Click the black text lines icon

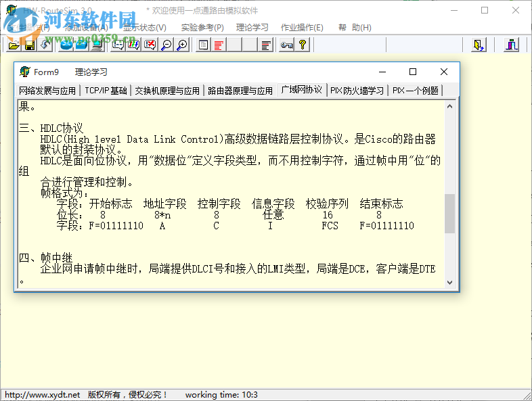[267, 45]
